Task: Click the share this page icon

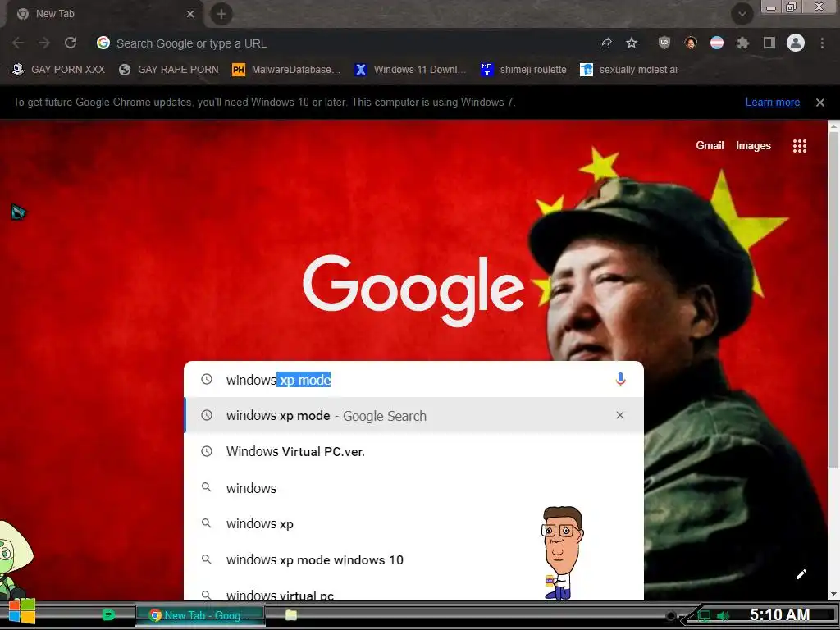Action: (605, 43)
